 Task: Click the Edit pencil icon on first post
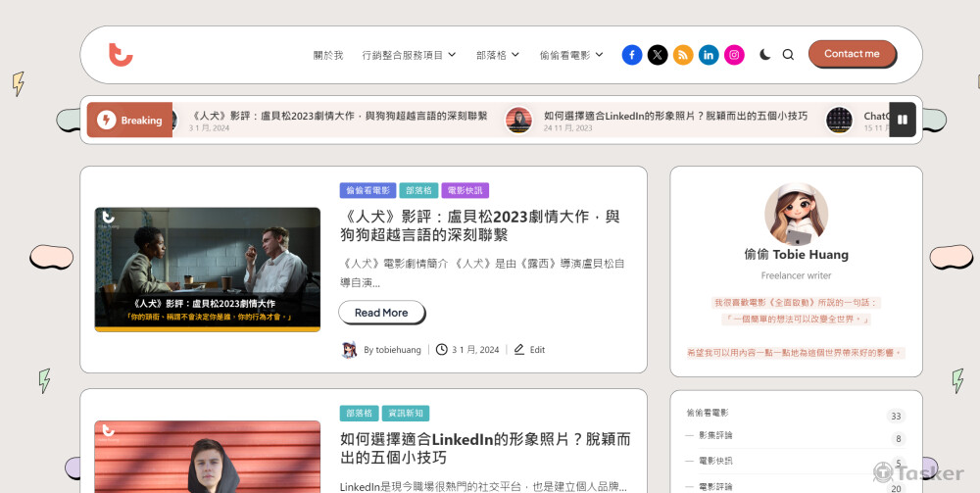click(519, 350)
